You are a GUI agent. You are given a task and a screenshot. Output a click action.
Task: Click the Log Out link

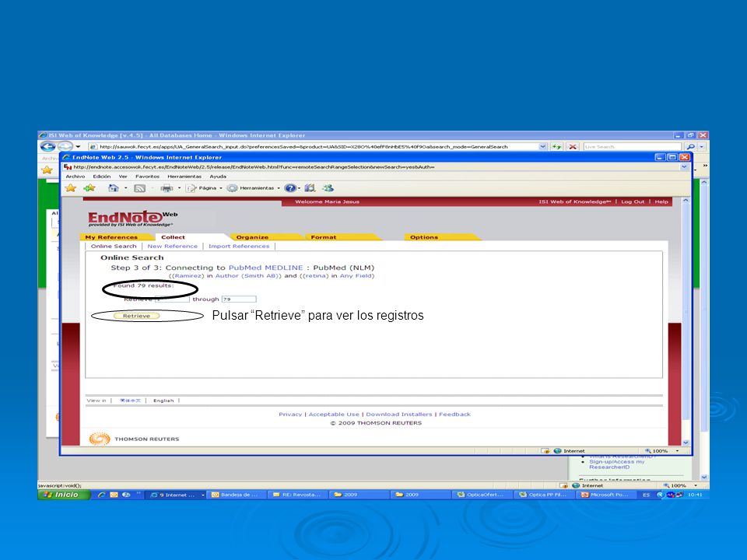[633, 201]
